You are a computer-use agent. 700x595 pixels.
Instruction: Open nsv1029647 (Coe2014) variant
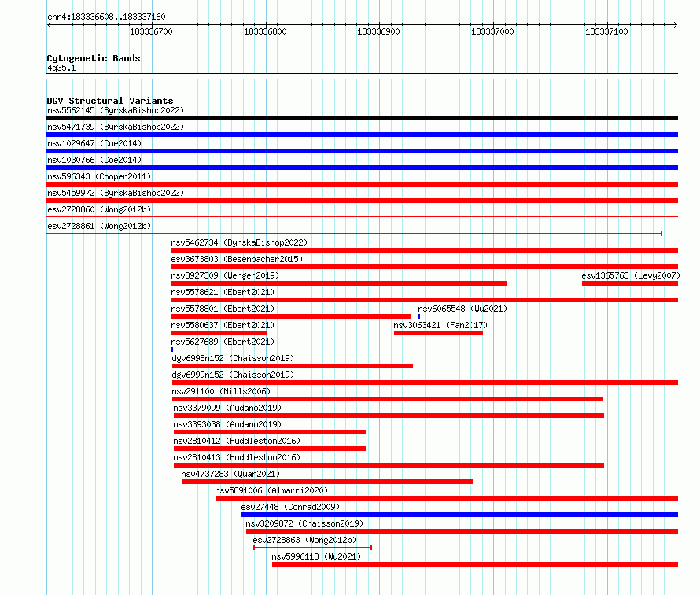click(x=94, y=143)
